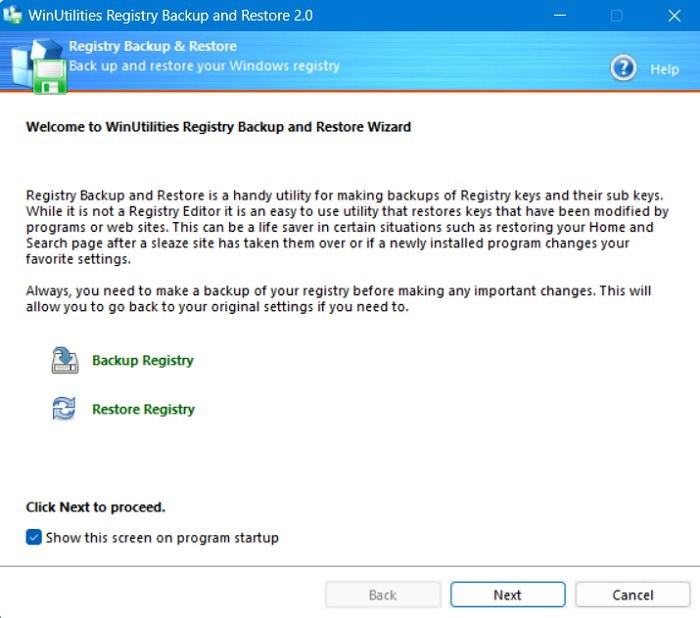Click the blue Help question mark icon

(x=623, y=68)
